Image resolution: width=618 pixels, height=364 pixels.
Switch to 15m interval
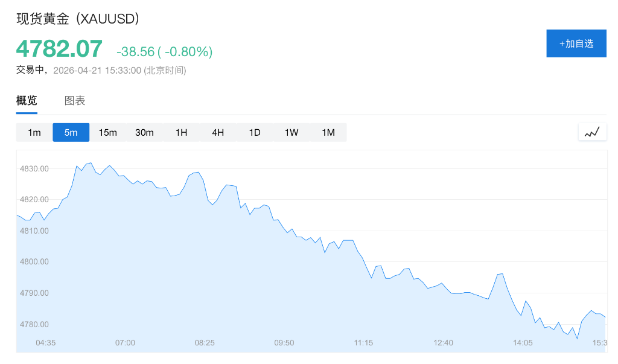point(107,132)
